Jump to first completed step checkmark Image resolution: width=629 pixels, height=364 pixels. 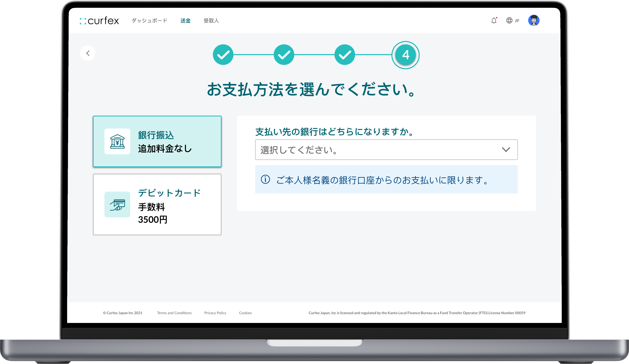coord(223,55)
